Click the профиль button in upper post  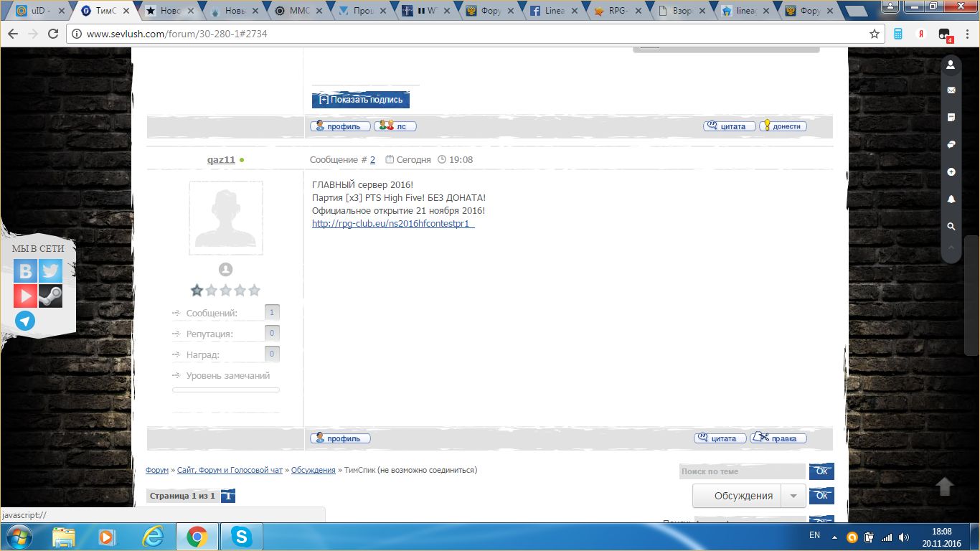[340, 126]
